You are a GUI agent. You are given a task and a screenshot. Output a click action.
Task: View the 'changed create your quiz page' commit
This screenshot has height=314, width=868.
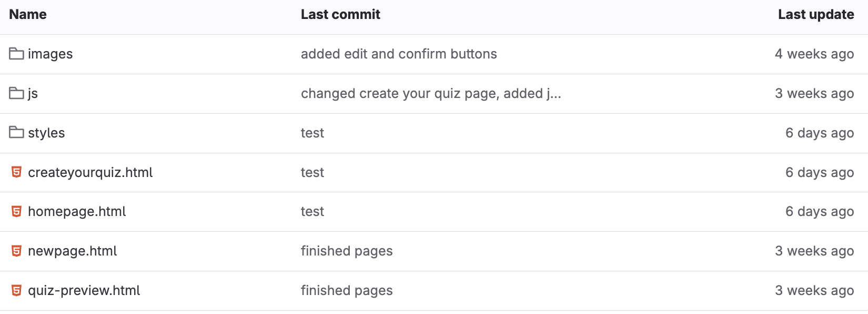(430, 93)
